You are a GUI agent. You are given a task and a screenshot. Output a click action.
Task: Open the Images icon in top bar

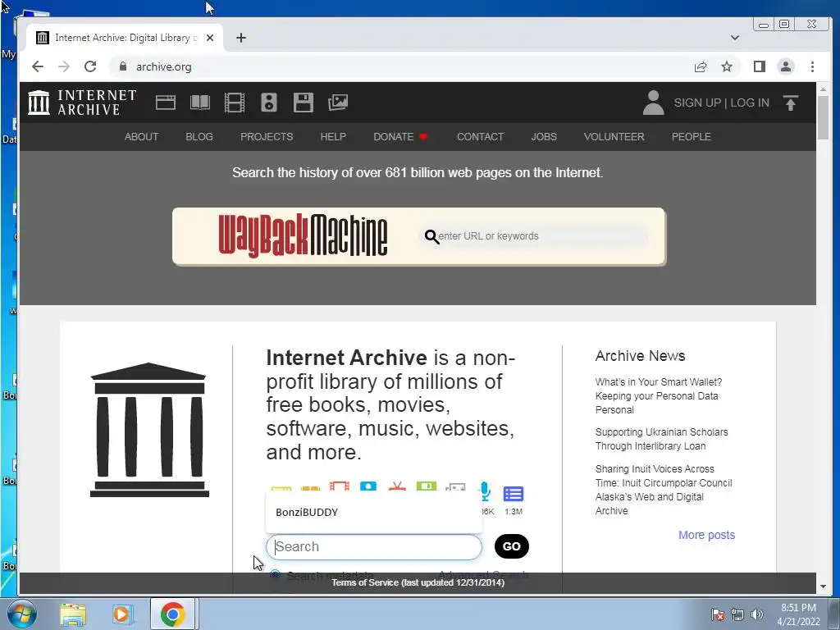click(x=338, y=103)
